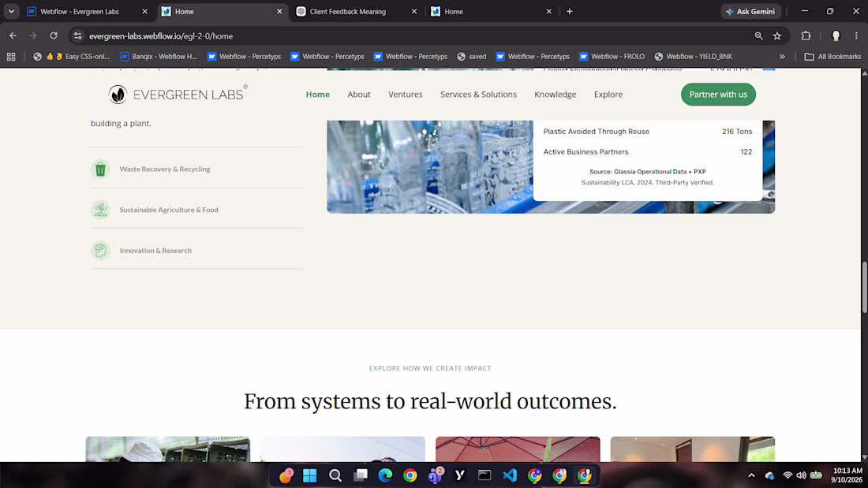Open a new browser tab
Screen dimensions: 868x488
pyautogui.click(x=569, y=11)
